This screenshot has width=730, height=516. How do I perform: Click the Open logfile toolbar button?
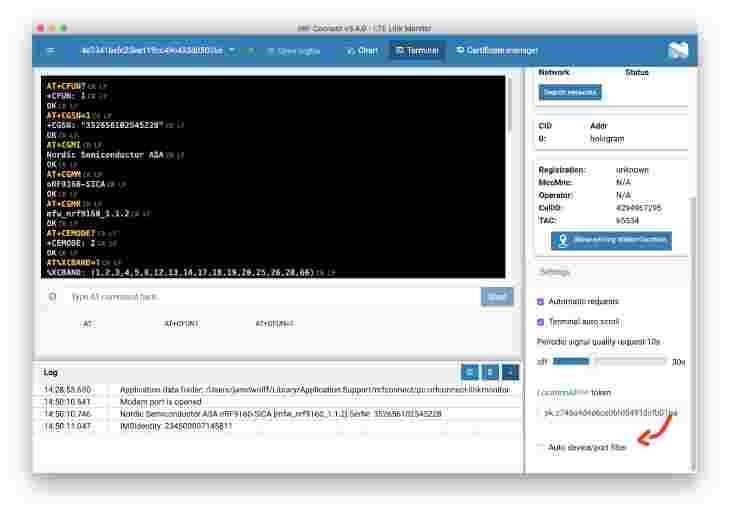tap(294, 51)
